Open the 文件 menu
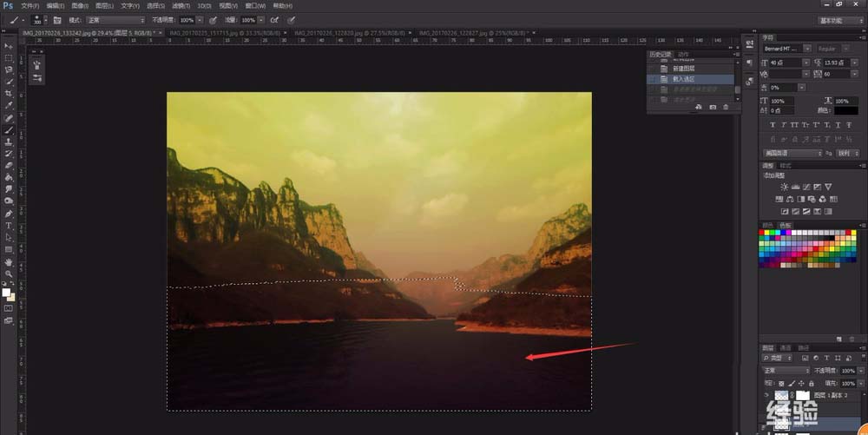This screenshot has height=435, width=868. 30,5
